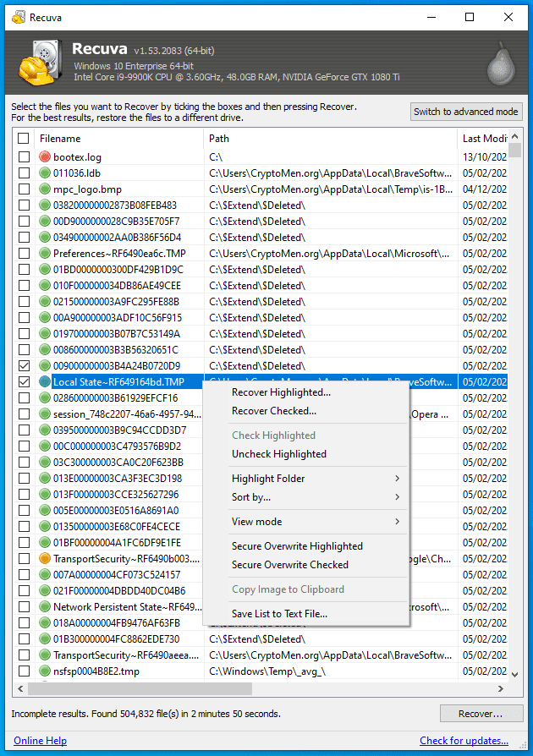Select Secure Overwrite Highlighted
This screenshot has width=533, height=756.
point(317,546)
